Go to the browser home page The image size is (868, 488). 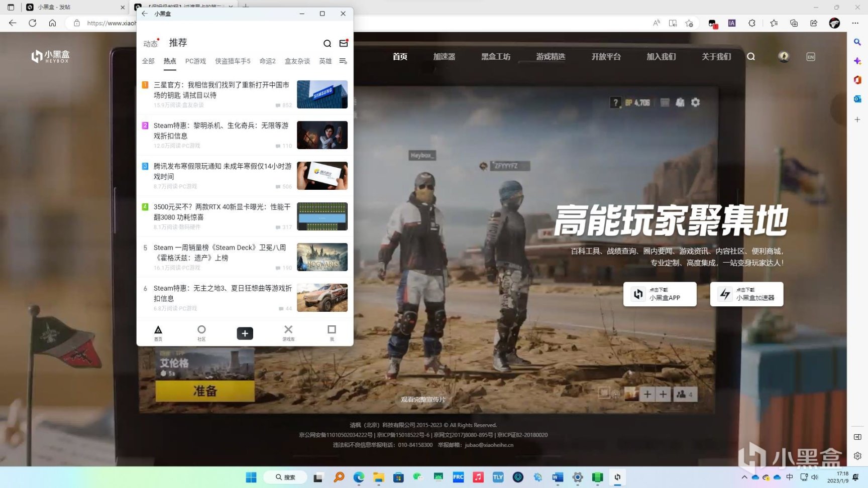[x=52, y=23]
